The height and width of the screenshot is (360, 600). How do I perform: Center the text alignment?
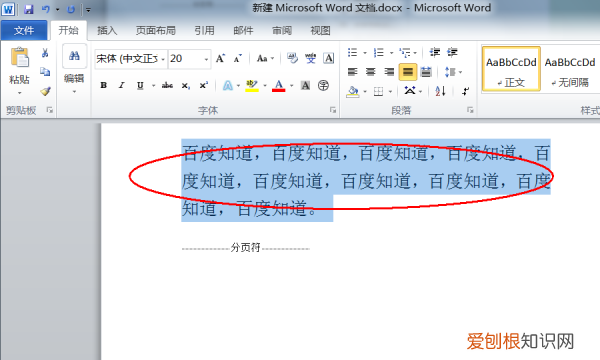[x=370, y=72]
